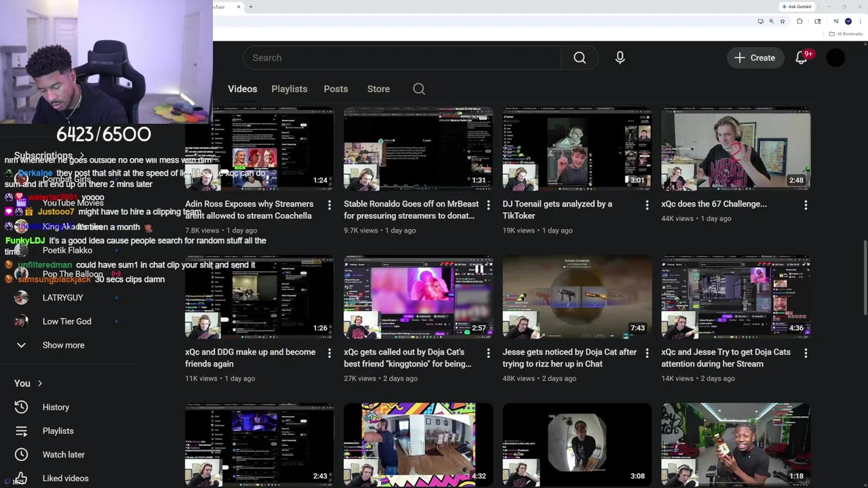Play the Adin Ross Coachella video thumbnail
This screenshot has height=488, width=868.
(259, 149)
